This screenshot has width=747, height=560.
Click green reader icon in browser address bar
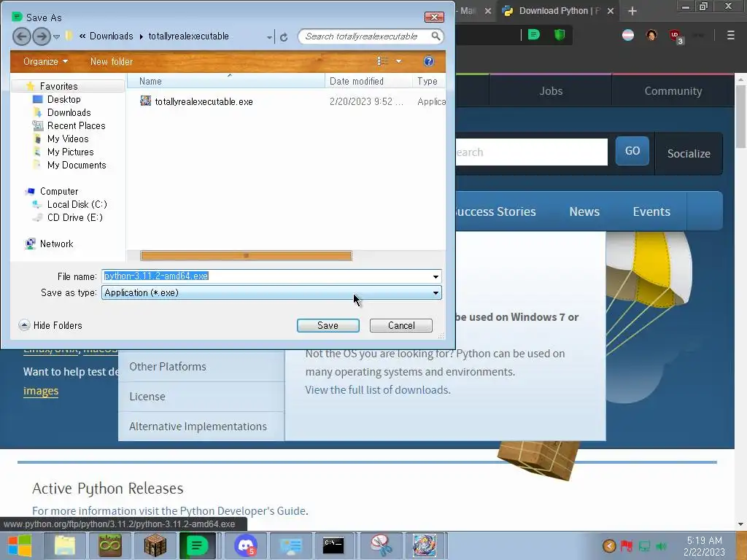[534, 34]
